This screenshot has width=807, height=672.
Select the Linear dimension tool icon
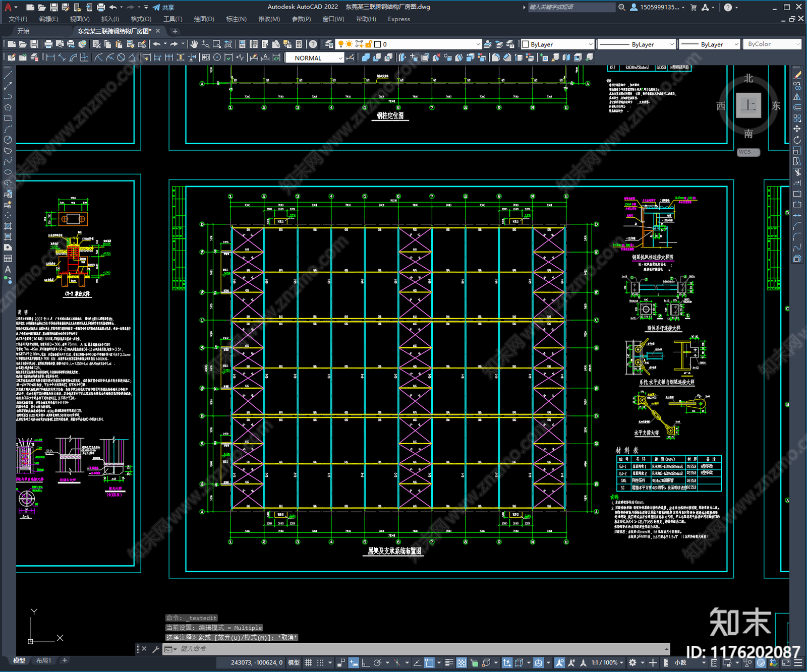[x=50, y=57]
